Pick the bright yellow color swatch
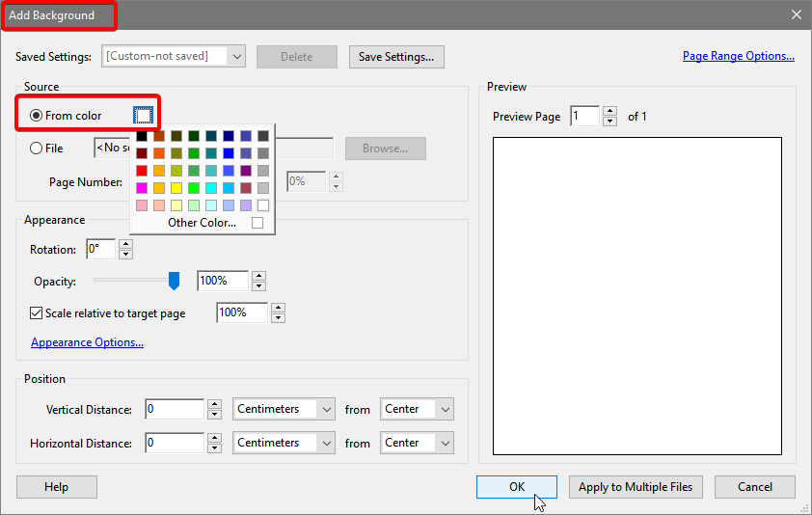The width and height of the screenshot is (812, 515). 176,188
